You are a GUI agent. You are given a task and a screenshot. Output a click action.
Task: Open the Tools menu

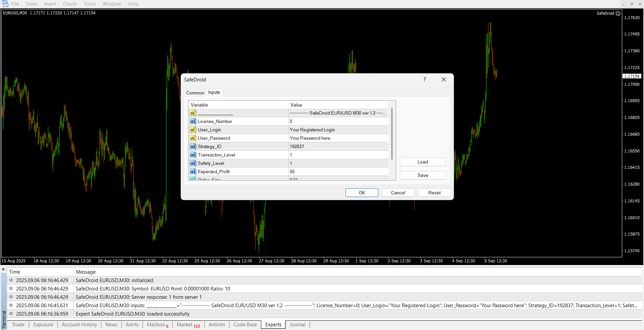(x=90, y=4)
